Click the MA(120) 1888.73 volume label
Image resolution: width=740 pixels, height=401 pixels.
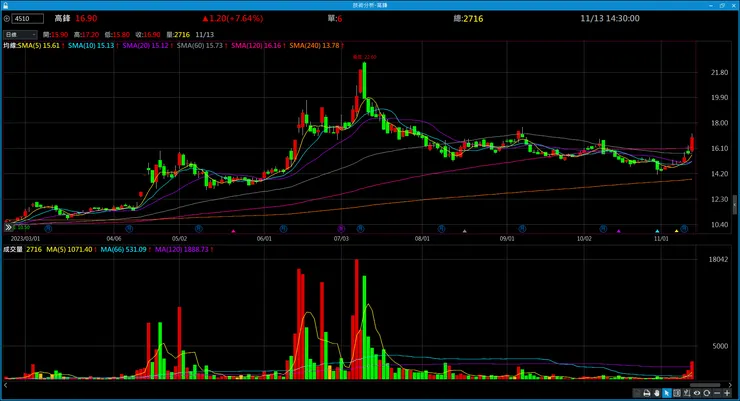(x=183, y=249)
